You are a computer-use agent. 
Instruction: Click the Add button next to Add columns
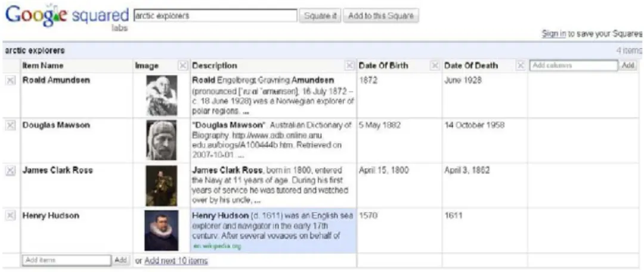click(627, 66)
